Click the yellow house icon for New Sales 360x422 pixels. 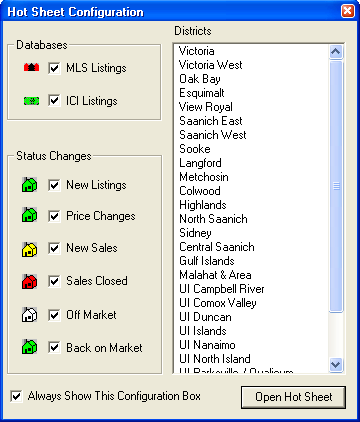[29, 249]
